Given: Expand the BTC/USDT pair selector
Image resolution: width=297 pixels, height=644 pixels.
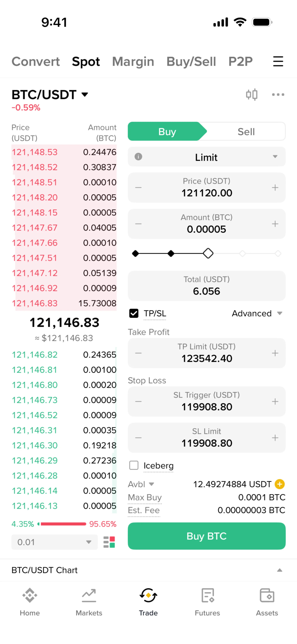Looking at the screenshot, I should tap(50, 95).
